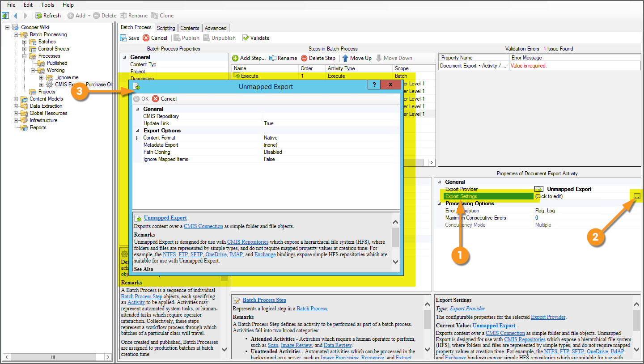Viewport: 644px width, 364px height.
Task: Cancel the Unmapped Export dialog
Action: coord(165,99)
